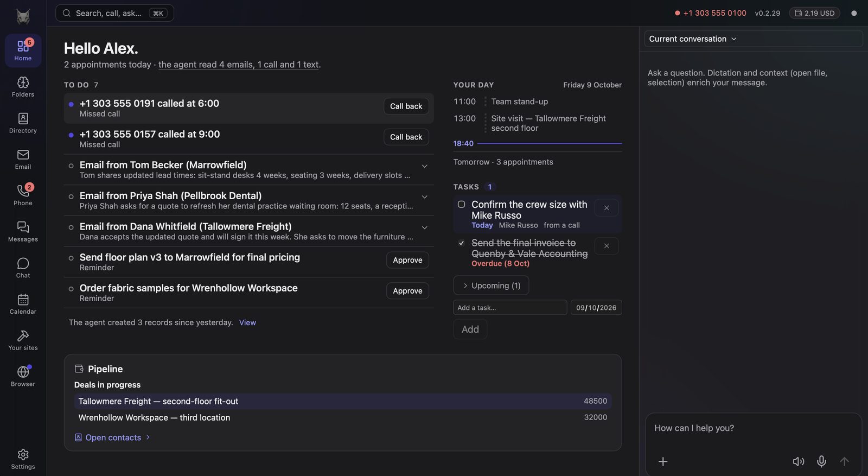The height and width of the screenshot is (476, 868).
Task: Go to the Email section
Action: click(x=23, y=159)
